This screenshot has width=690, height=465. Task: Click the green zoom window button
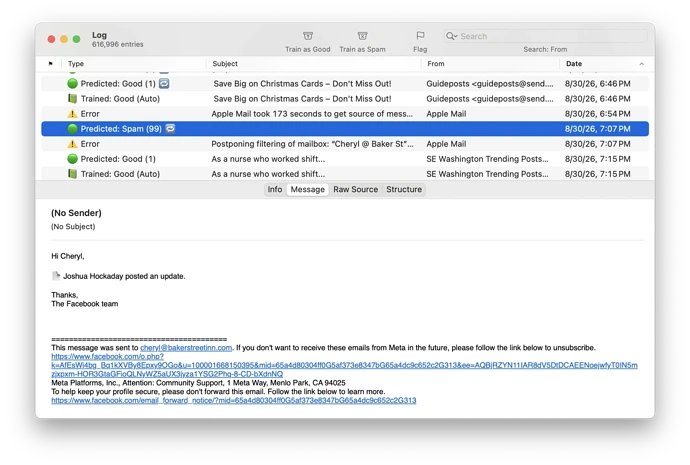(77, 39)
